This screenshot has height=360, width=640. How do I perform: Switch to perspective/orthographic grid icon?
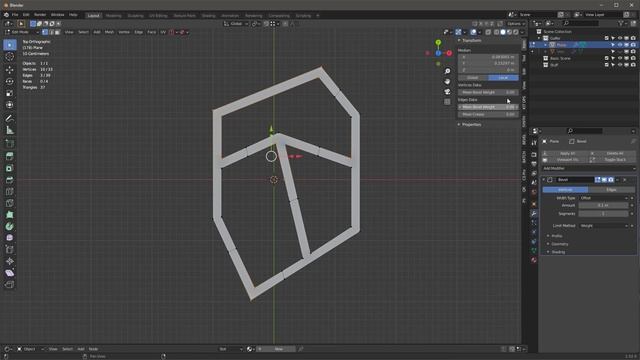pyautogui.click(x=447, y=102)
